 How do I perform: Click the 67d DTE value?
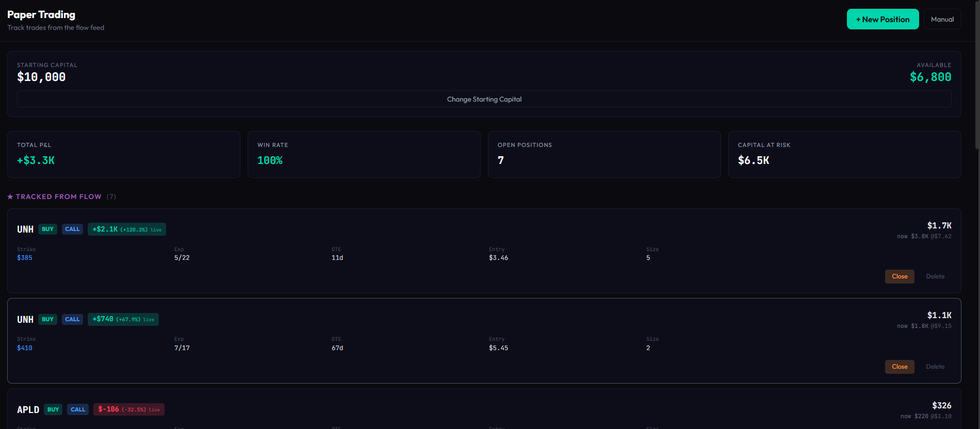coord(337,348)
